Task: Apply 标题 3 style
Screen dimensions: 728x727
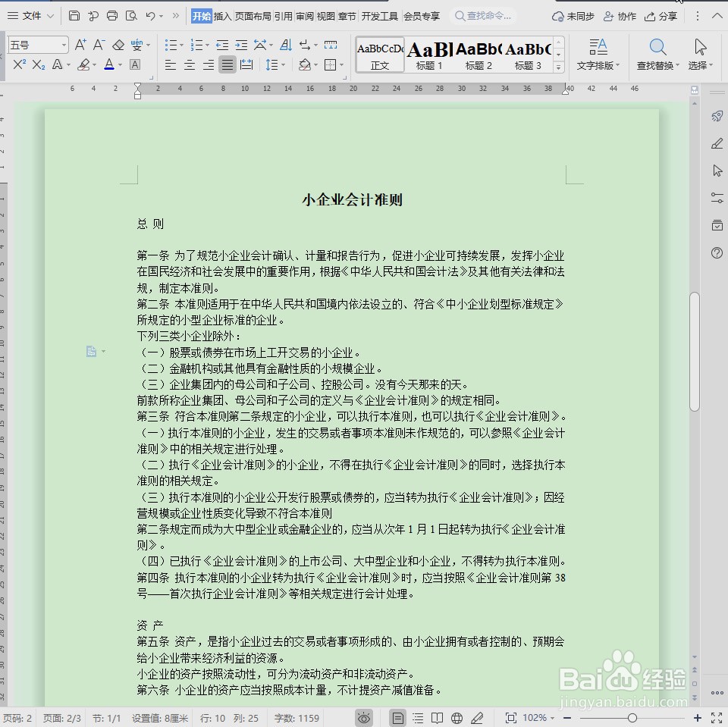Action: coord(528,55)
